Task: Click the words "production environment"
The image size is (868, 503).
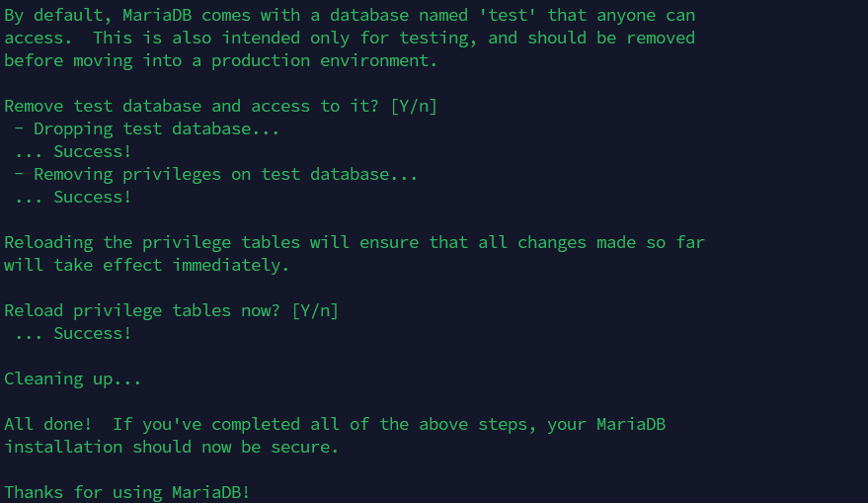Action: click(x=339, y=60)
